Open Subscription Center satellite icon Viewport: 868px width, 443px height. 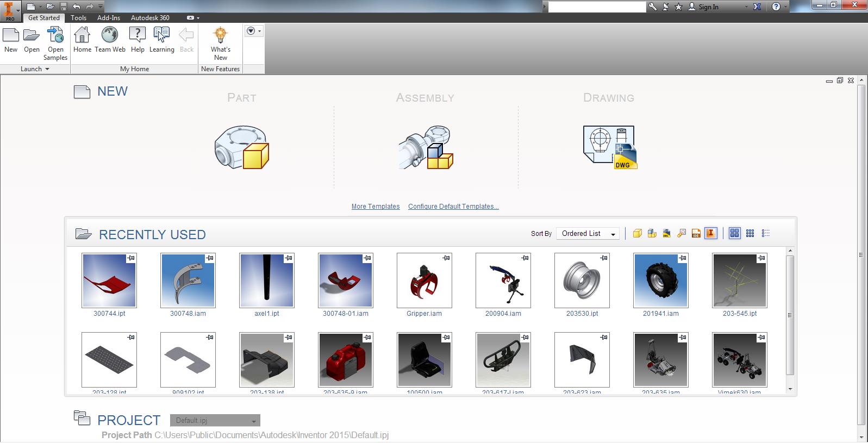pos(665,7)
